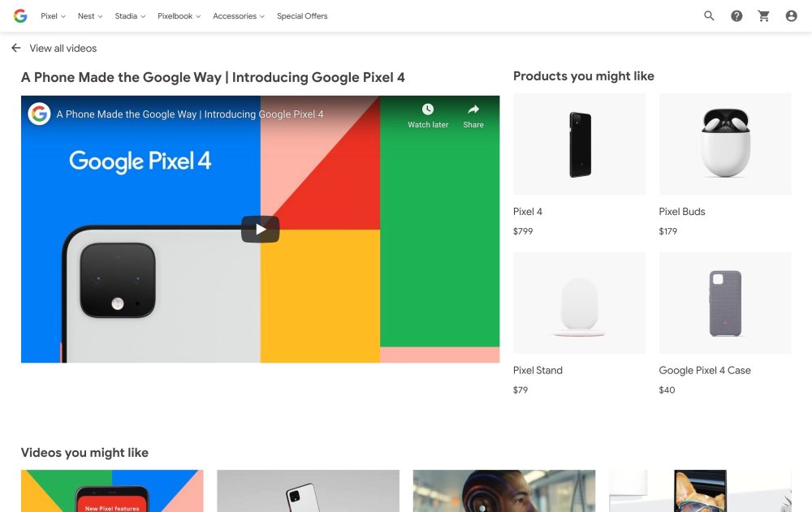Open the Accessories menu
The height and width of the screenshot is (512, 812).
[238, 16]
